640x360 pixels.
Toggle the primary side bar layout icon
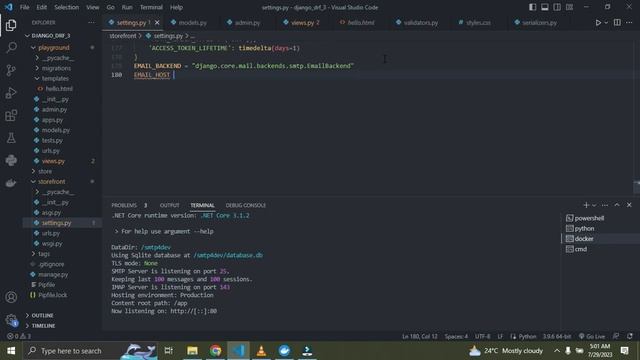tap(532, 7)
